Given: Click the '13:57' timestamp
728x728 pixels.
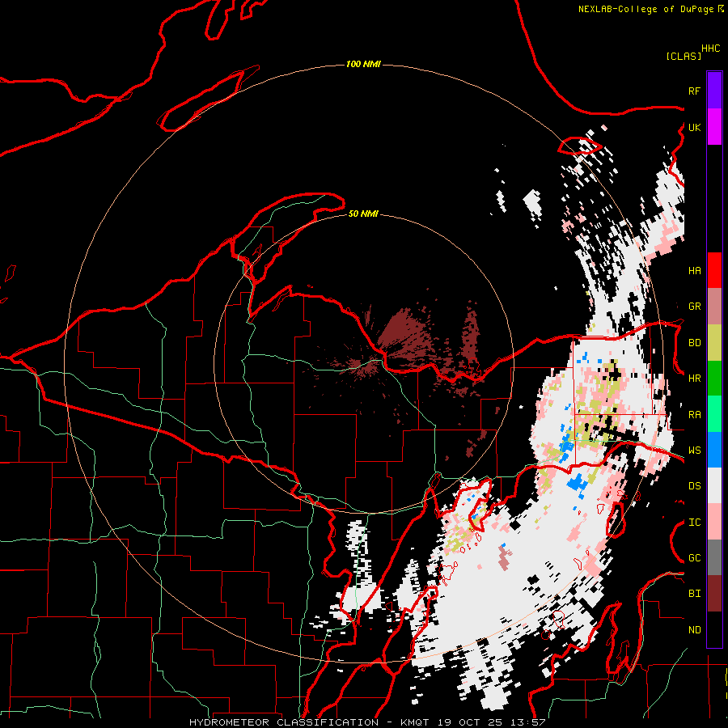Looking at the screenshot, I should (527, 722).
